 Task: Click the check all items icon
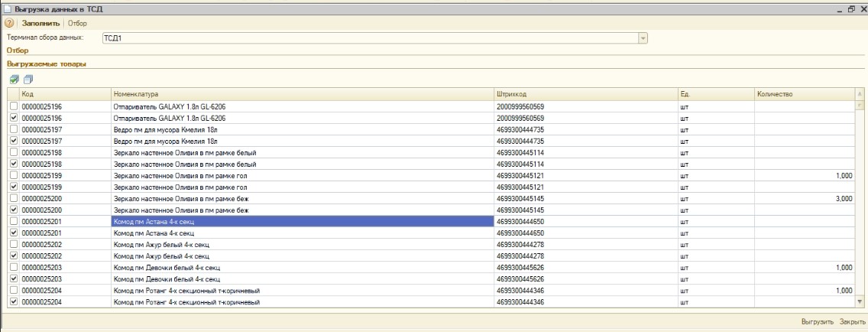tap(14, 80)
